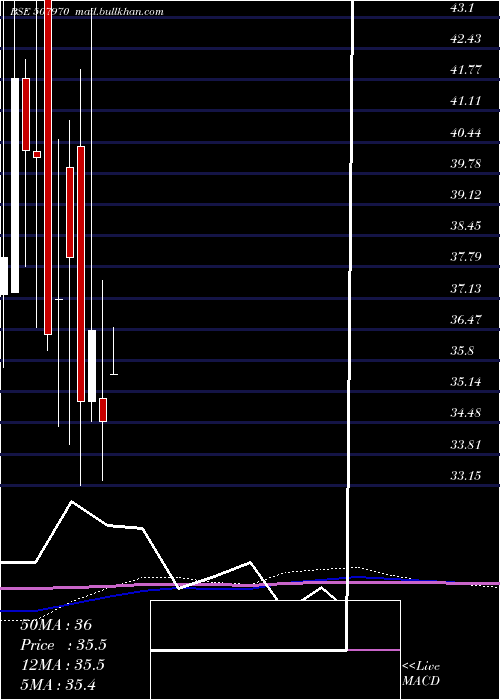Click the 41.77 price axis label
The image size is (500, 700).
point(466,70)
